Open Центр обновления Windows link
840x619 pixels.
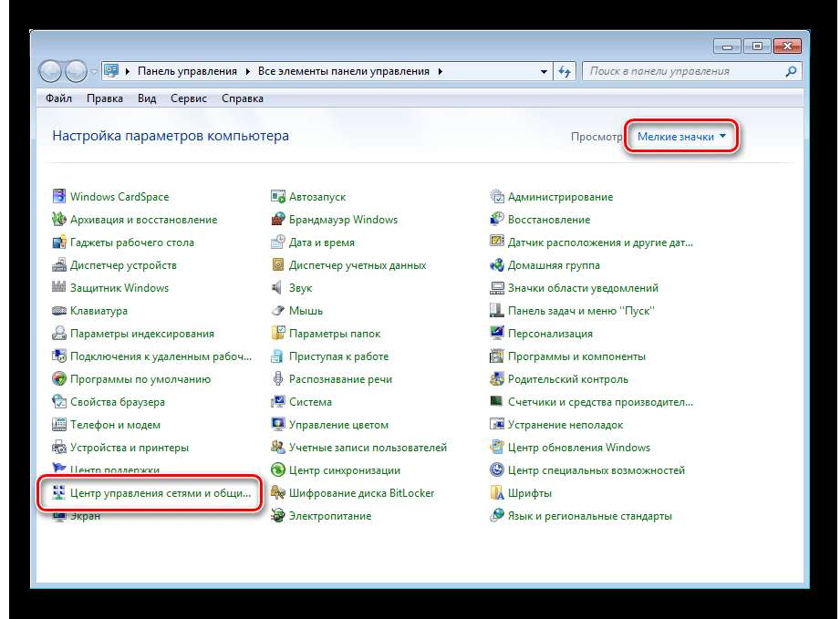tap(579, 447)
